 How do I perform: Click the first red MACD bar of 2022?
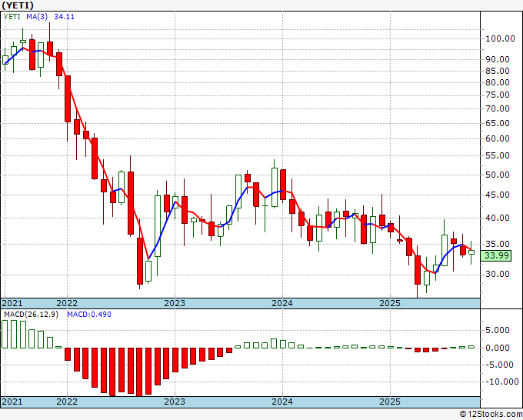tap(68, 354)
